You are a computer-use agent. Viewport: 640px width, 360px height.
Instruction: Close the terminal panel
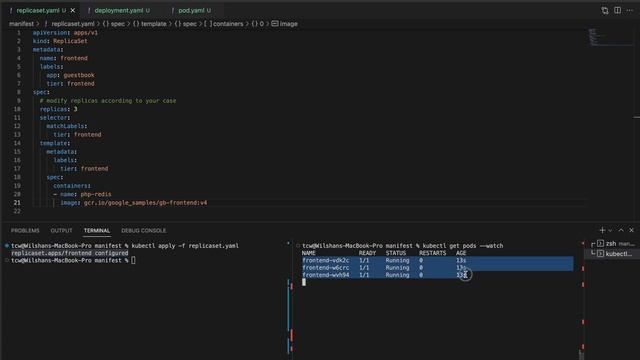[631, 231]
